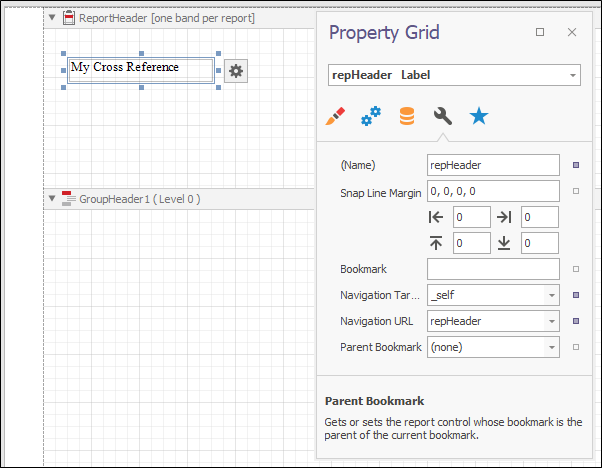
Task: Click the right margin arrow icon
Action: click(504, 217)
